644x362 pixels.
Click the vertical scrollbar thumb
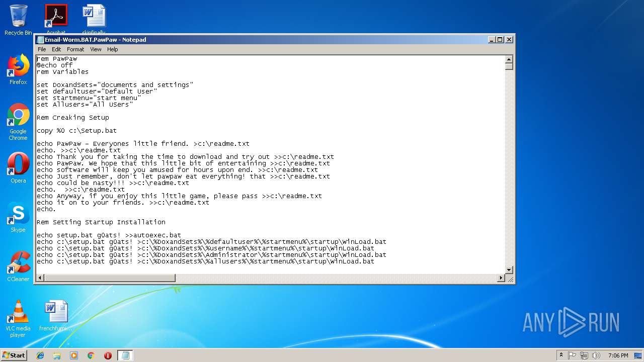click(x=509, y=66)
